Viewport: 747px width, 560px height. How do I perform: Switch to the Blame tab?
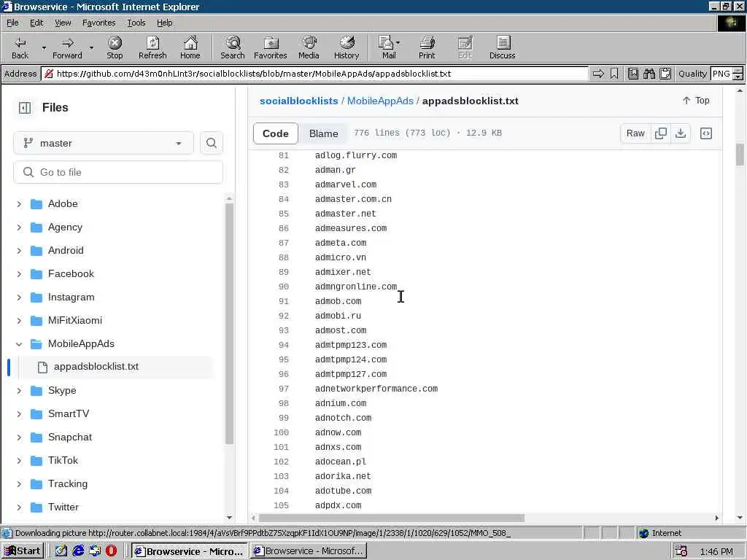(x=323, y=133)
